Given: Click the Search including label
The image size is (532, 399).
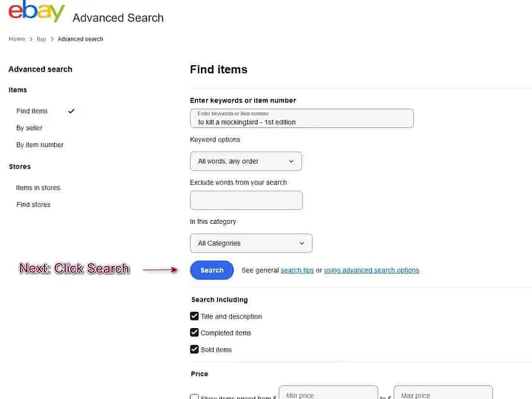Looking at the screenshot, I should [219, 299].
